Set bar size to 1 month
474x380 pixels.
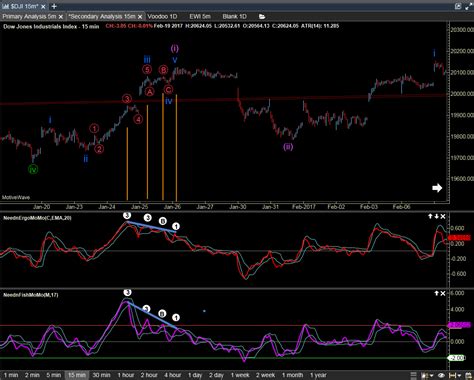pyautogui.click(x=293, y=375)
